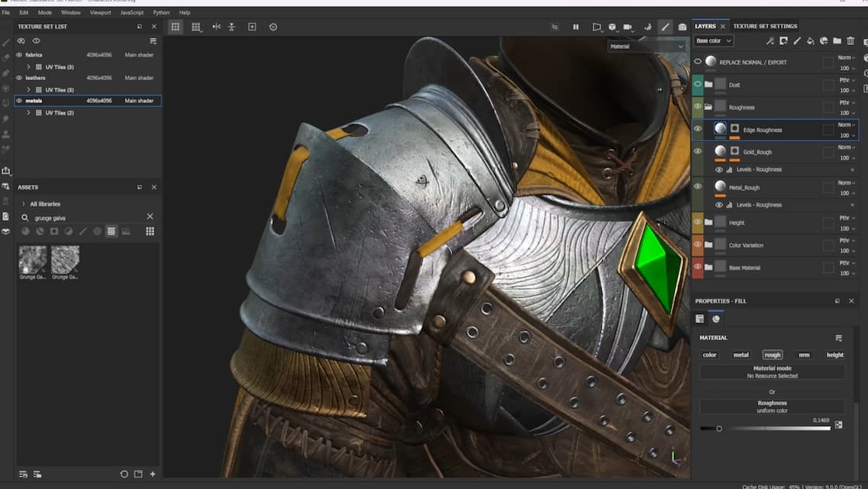Switch assets to grid thumbnail view
Image resolution: width=868 pixels, height=489 pixels.
tap(150, 231)
